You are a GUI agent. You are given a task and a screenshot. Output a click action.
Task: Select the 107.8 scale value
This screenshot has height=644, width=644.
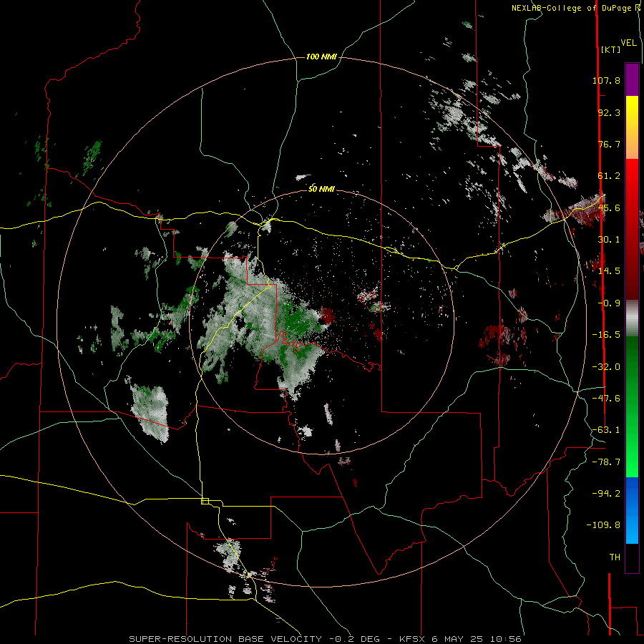click(x=606, y=80)
